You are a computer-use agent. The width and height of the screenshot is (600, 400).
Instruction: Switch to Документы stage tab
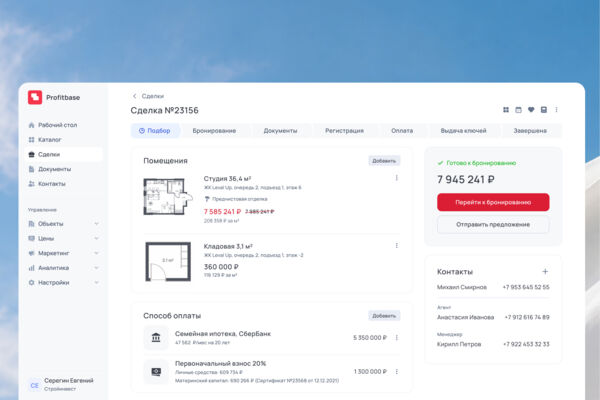[280, 131]
